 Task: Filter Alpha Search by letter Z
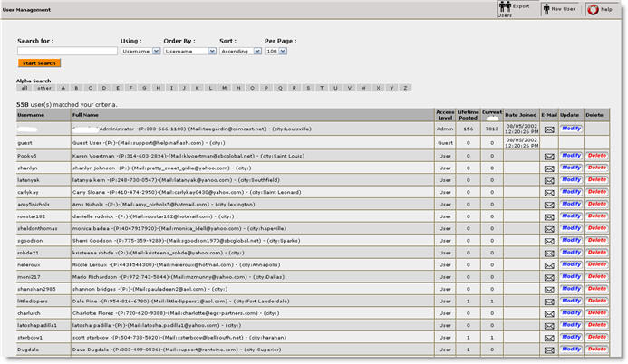(x=405, y=88)
